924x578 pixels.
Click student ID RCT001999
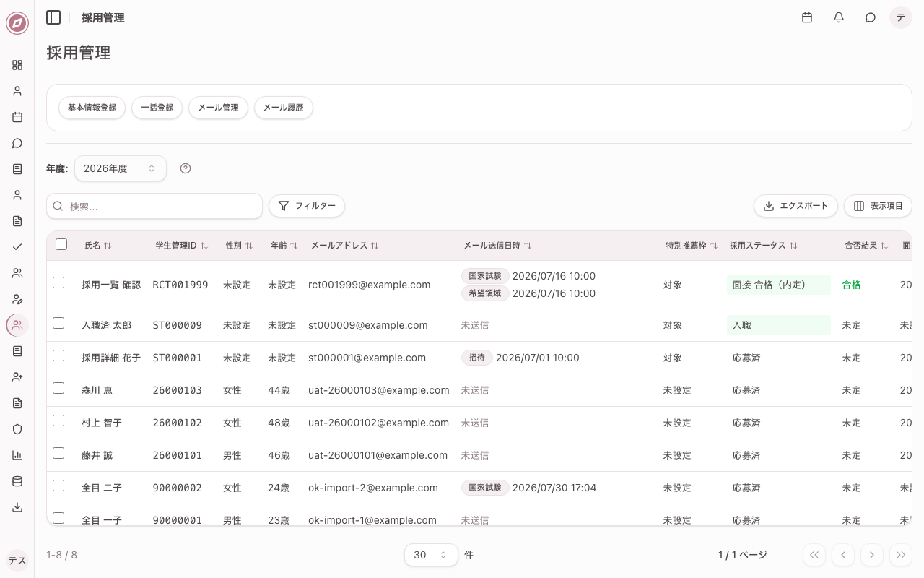[x=180, y=285]
